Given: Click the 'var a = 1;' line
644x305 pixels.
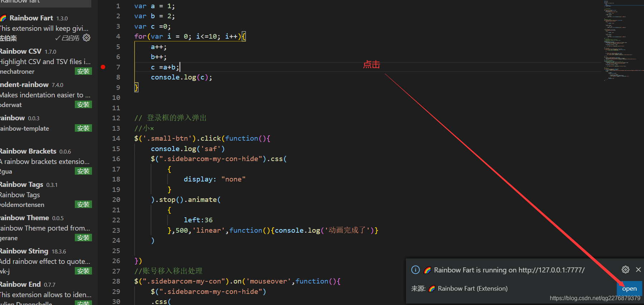Looking at the screenshot, I should pyautogui.click(x=155, y=6).
